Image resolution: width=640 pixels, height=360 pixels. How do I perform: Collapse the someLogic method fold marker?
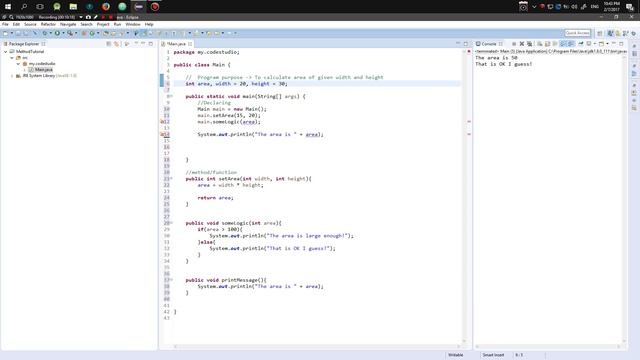click(171, 223)
